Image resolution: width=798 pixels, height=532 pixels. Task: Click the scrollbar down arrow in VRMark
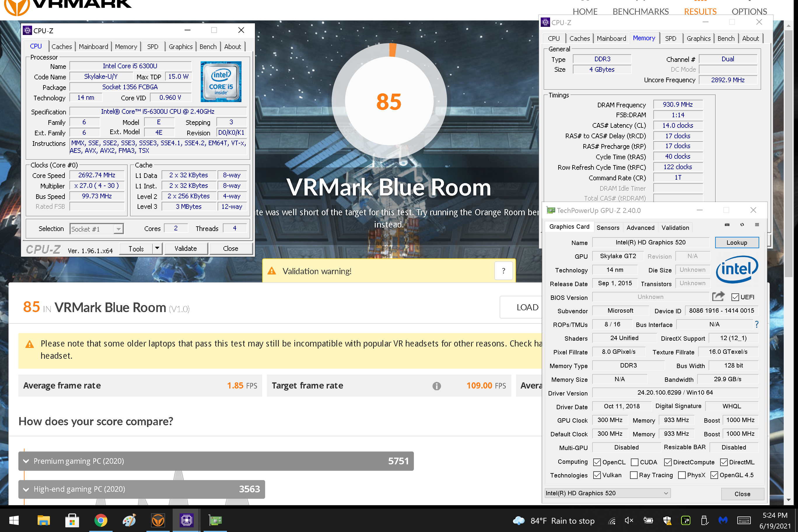pyautogui.click(x=788, y=500)
